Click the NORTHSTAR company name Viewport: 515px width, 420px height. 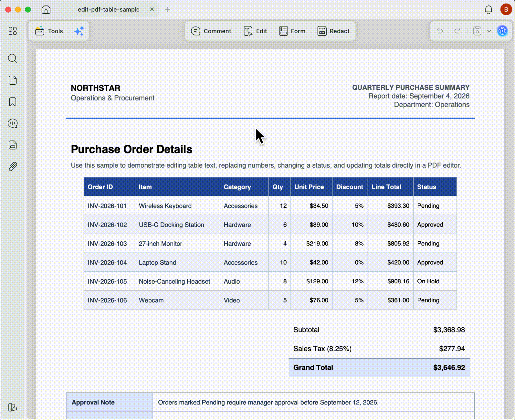96,88
